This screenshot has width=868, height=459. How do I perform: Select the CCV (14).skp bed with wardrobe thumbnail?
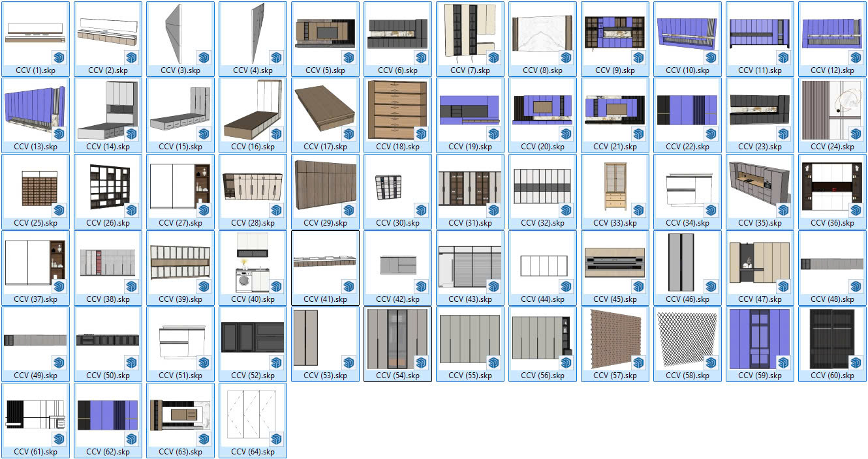(x=108, y=109)
